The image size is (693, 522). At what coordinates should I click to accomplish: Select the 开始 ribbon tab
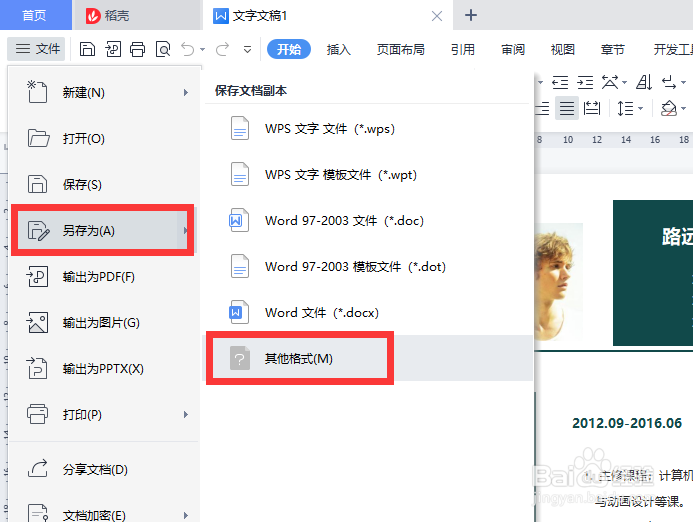click(x=289, y=49)
